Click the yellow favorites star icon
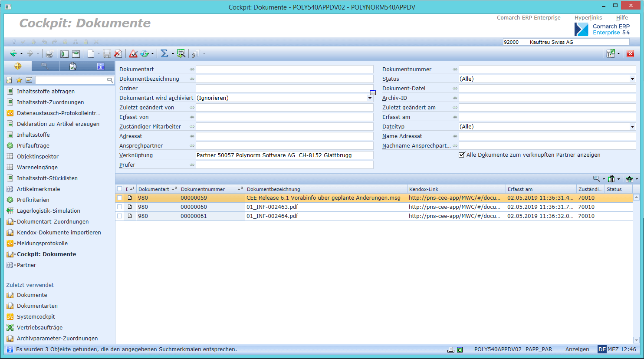This screenshot has height=359, width=644. (19, 80)
